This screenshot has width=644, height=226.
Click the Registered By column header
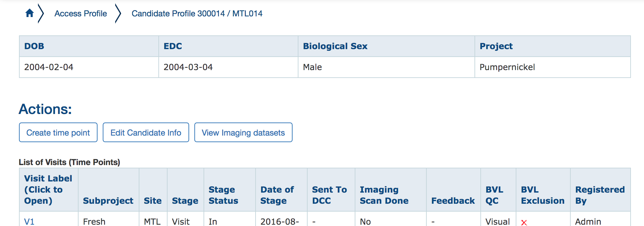[x=600, y=195]
